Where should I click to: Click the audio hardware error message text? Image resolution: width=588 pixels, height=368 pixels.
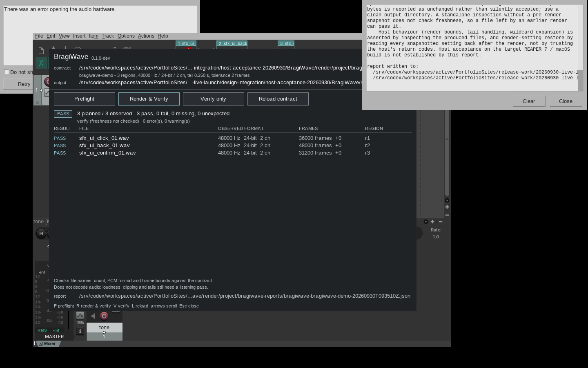click(60, 9)
